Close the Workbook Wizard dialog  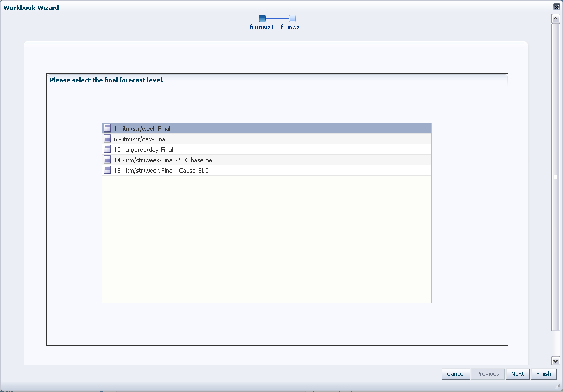coord(556,7)
